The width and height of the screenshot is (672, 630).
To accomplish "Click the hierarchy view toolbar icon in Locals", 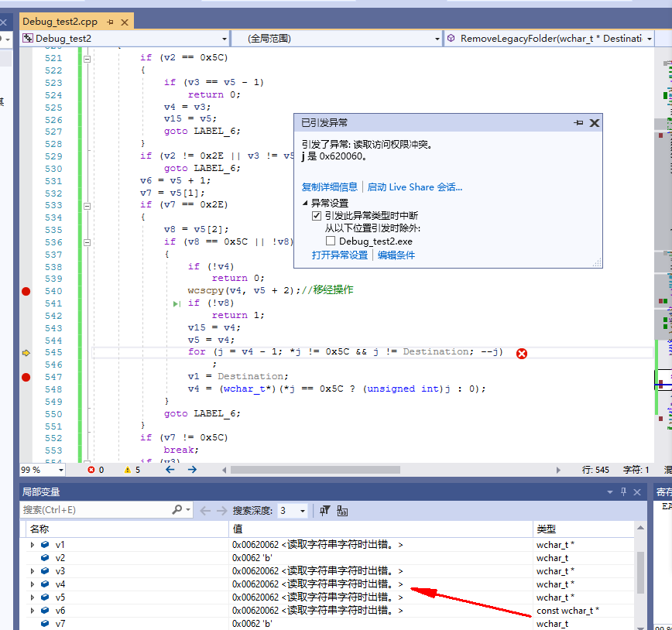I will pyautogui.click(x=342, y=511).
